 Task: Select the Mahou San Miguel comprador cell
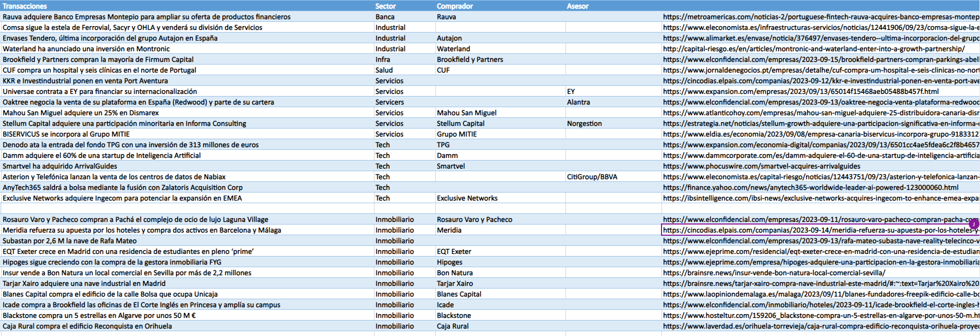[x=500, y=113]
